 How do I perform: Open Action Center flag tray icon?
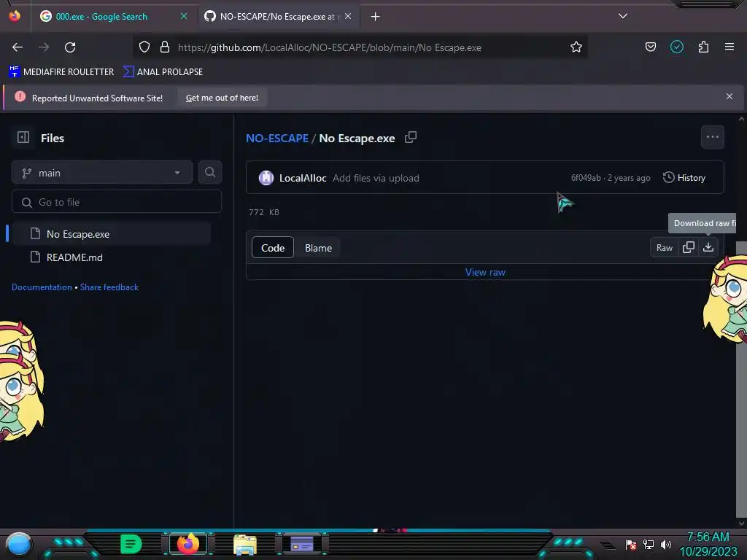pos(631,544)
